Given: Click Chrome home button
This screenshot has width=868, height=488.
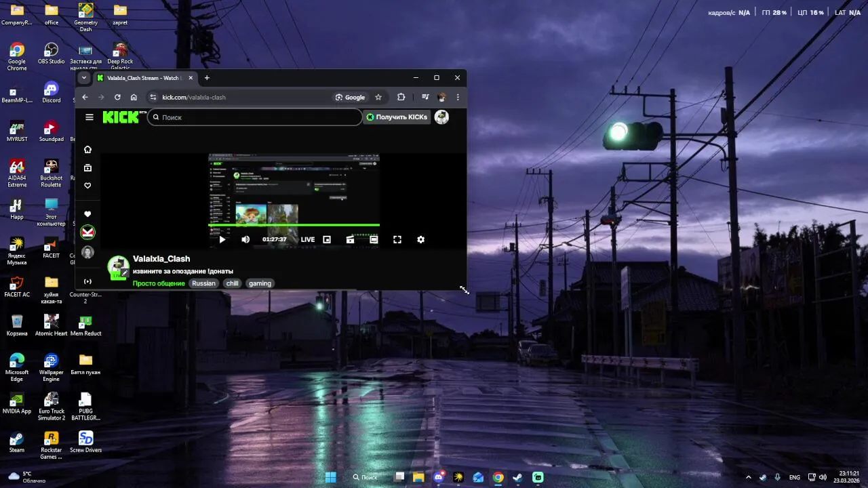Looking at the screenshot, I should 134,97.
